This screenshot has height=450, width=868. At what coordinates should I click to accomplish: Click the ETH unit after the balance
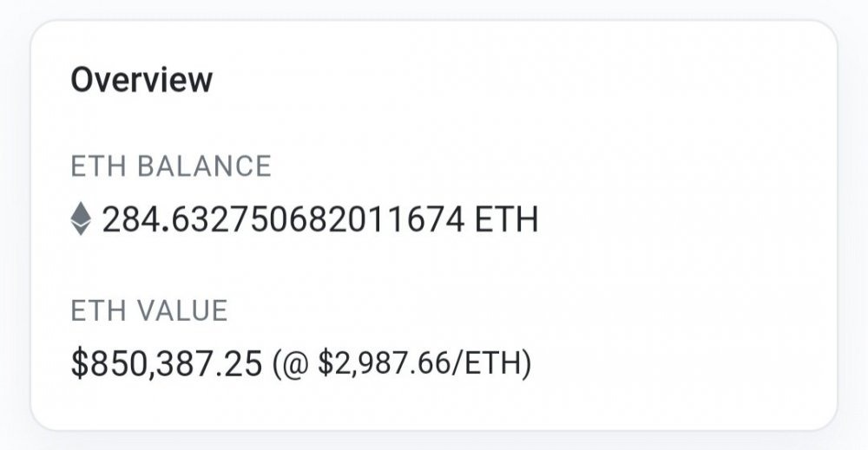507,219
